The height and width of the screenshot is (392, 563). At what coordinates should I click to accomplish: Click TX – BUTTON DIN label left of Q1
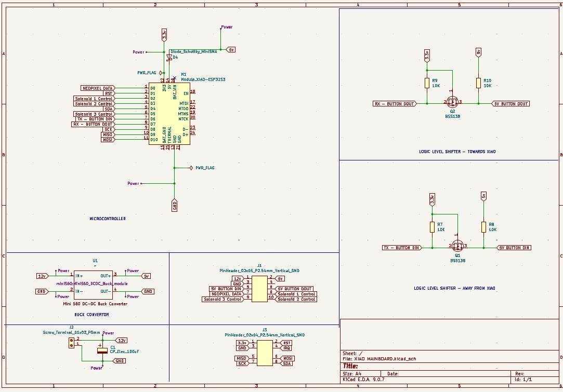coord(402,248)
